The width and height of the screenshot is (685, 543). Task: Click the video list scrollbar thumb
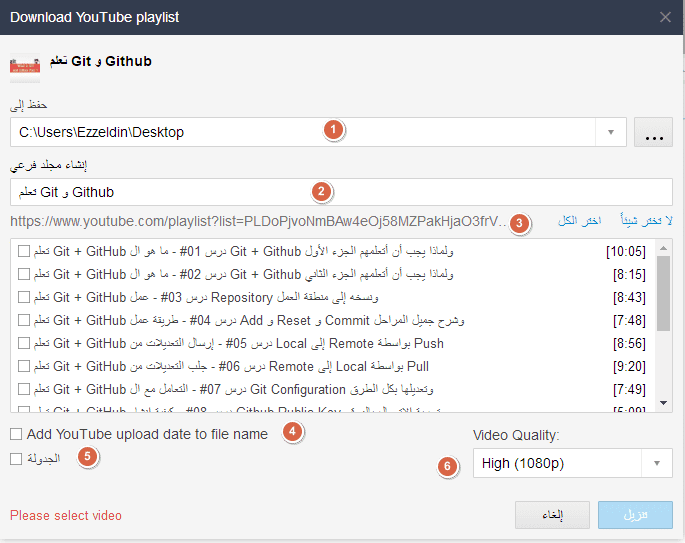(664, 294)
